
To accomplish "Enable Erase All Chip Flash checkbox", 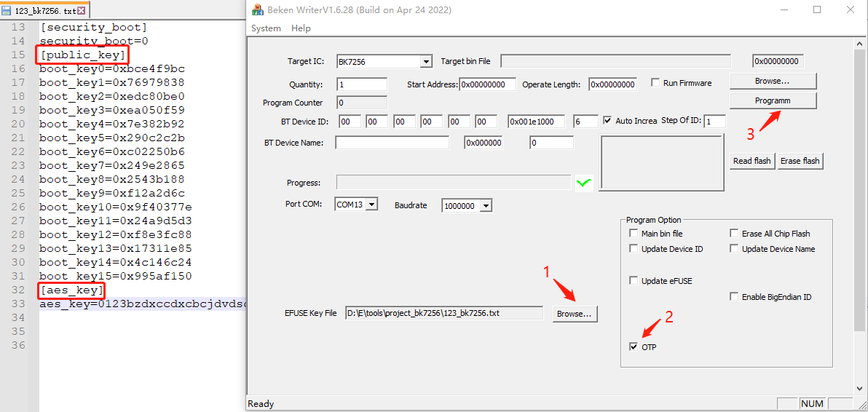I will coord(734,234).
